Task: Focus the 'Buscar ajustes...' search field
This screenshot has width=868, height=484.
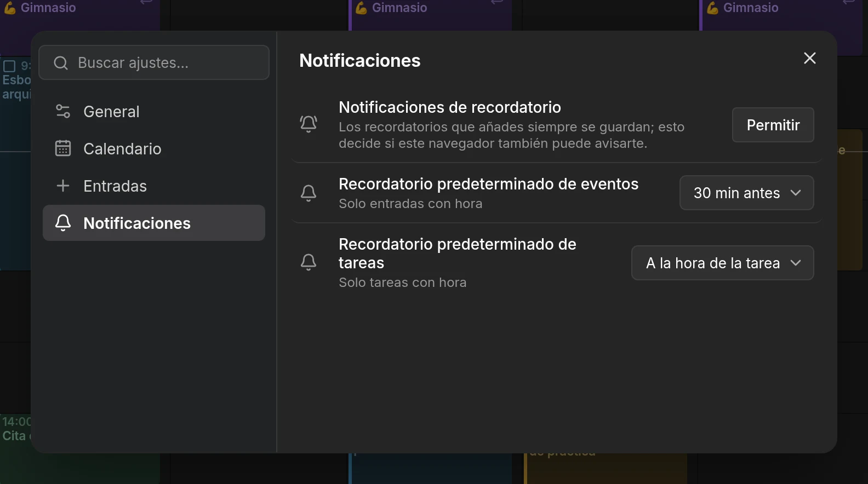Action: [x=154, y=62]
